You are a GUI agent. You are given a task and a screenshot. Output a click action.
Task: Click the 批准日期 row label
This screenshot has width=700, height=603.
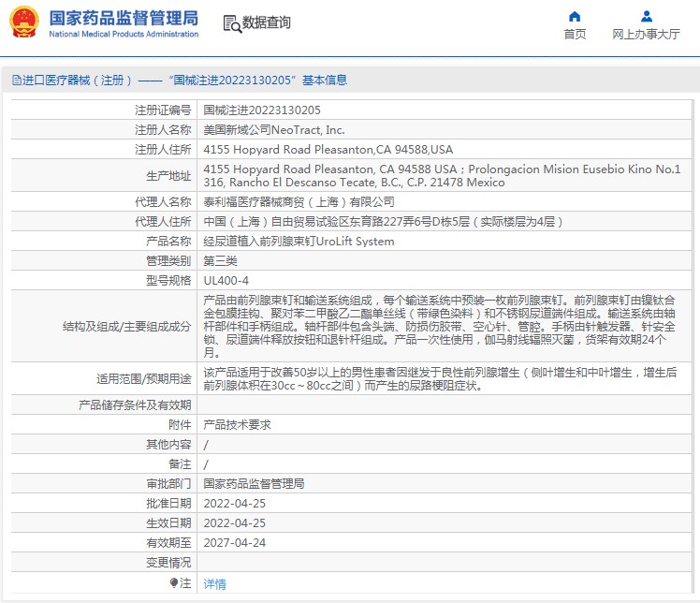pos(168,504)
